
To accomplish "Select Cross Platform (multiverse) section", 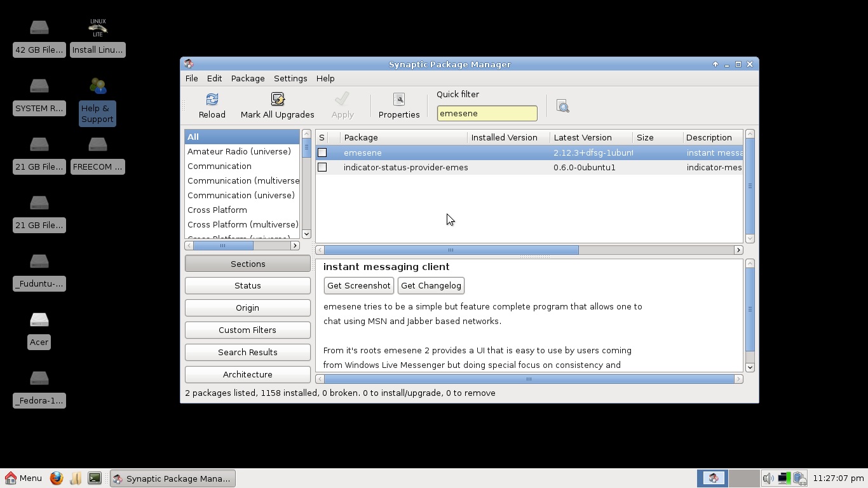I will point(242,224).
